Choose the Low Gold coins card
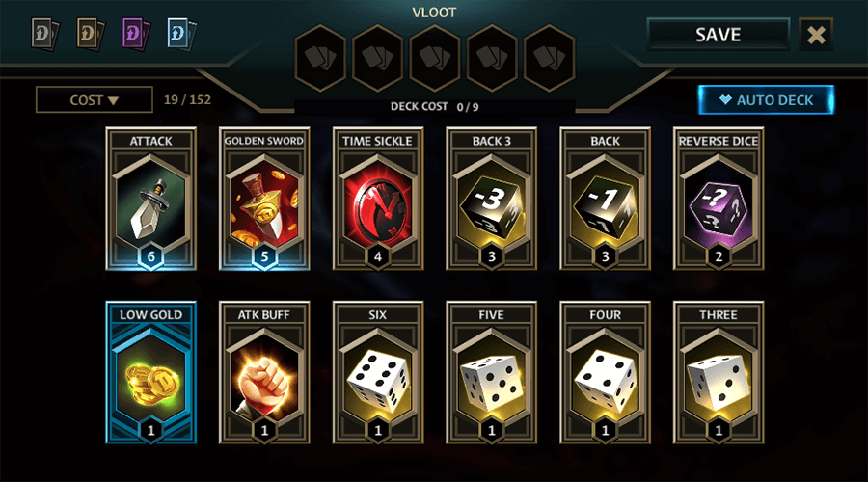This screenshot has height=482, width=868. tap(151, 373)
